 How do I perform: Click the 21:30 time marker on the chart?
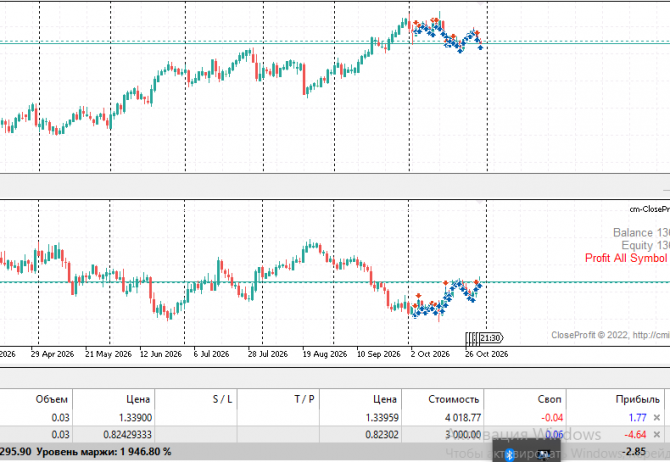(x=490, y=338)
